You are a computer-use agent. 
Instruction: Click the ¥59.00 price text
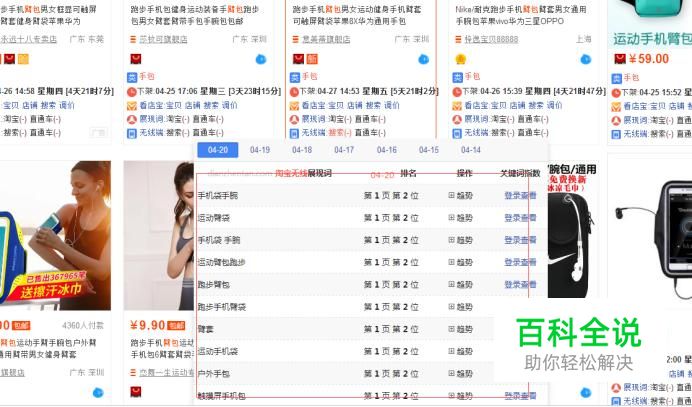tap(649, 59)
